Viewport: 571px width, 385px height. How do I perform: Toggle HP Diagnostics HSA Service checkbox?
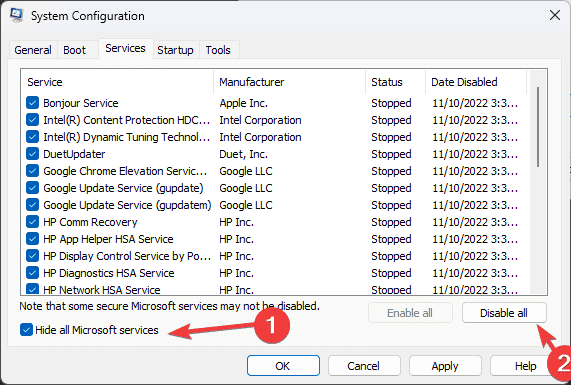point(32,273)
